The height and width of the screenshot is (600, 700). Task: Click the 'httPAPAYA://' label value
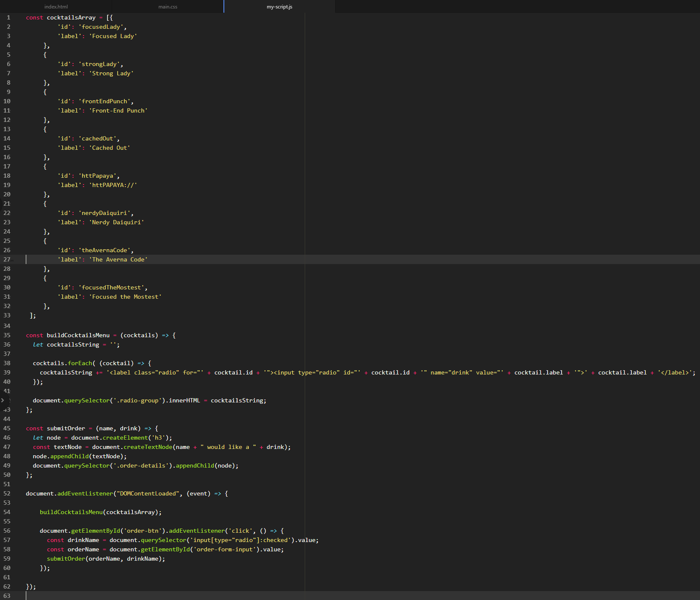pos(113,185)
